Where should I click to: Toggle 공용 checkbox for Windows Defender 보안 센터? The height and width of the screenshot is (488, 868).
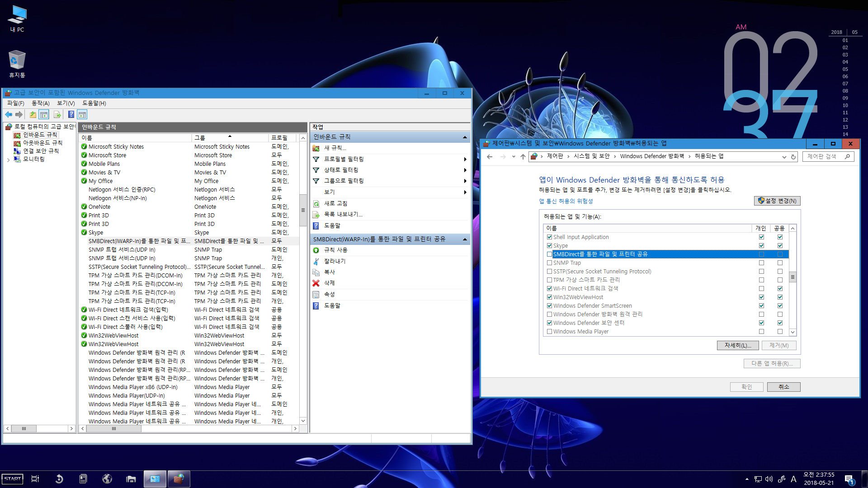(x=780, y=323)
